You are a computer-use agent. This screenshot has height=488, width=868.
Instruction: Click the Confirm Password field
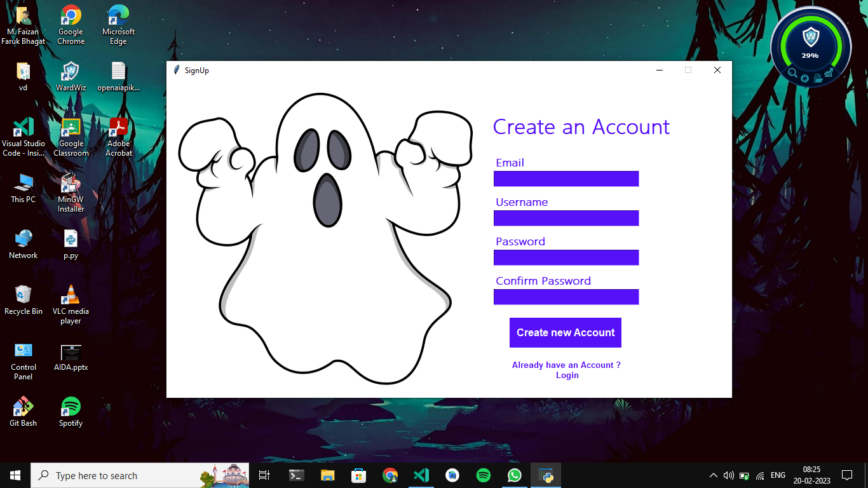pyautogui.click(x=566, y=297)
